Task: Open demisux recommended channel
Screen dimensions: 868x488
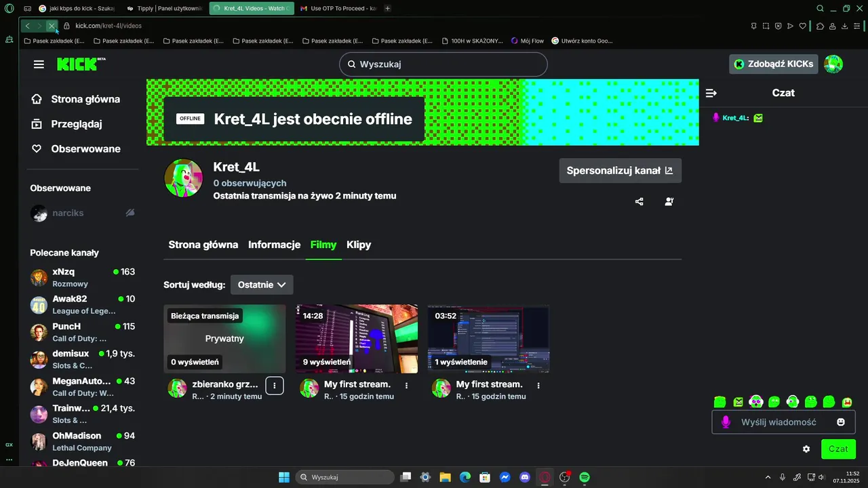Action: tap(83, 359)
